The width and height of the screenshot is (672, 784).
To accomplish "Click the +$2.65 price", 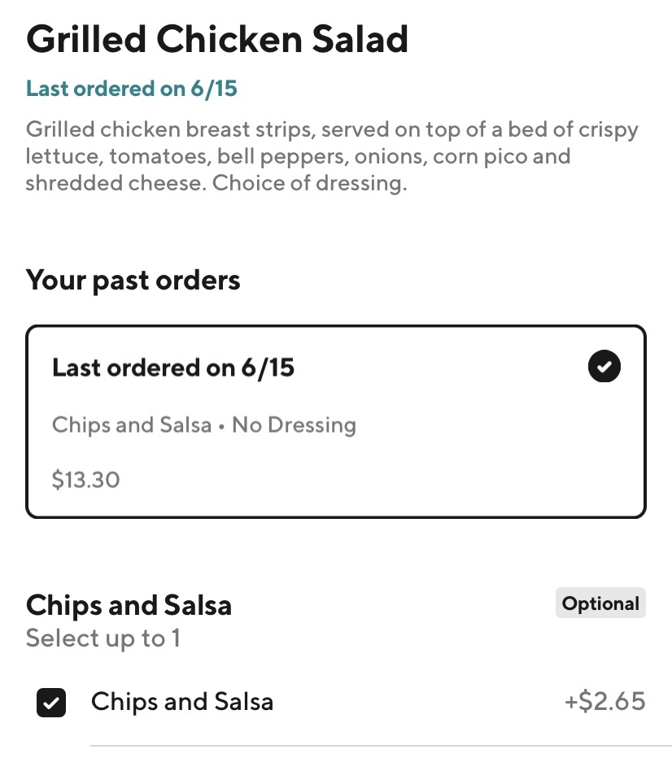I will click(x=604, y=702).
